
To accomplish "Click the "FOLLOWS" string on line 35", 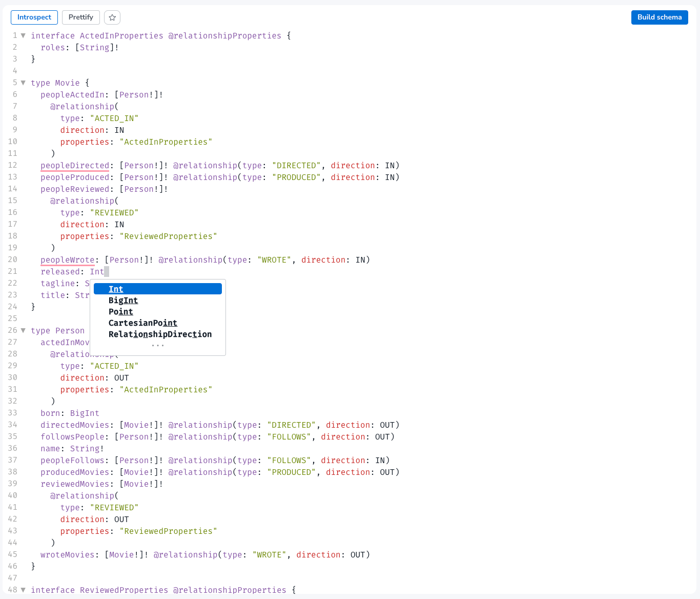I will point(289,437).
